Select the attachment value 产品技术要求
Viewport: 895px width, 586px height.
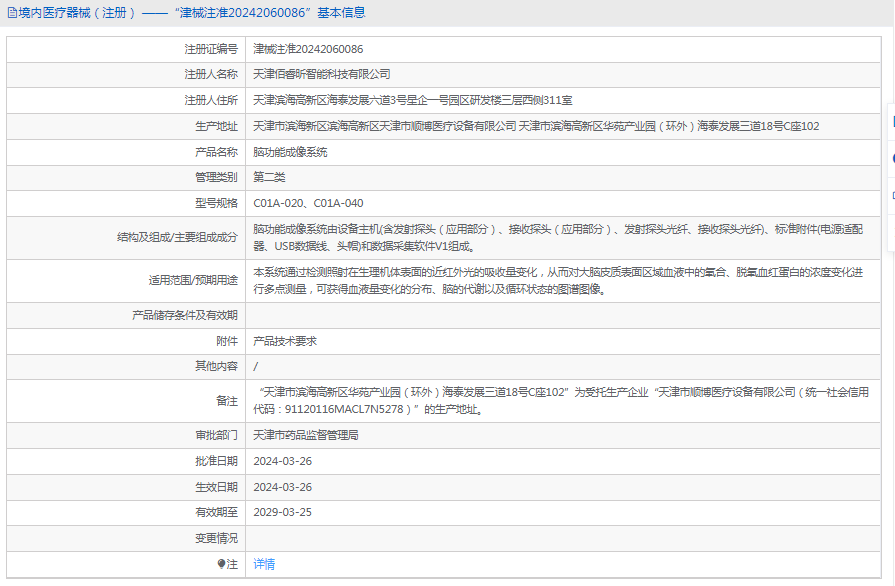[285, 341]
